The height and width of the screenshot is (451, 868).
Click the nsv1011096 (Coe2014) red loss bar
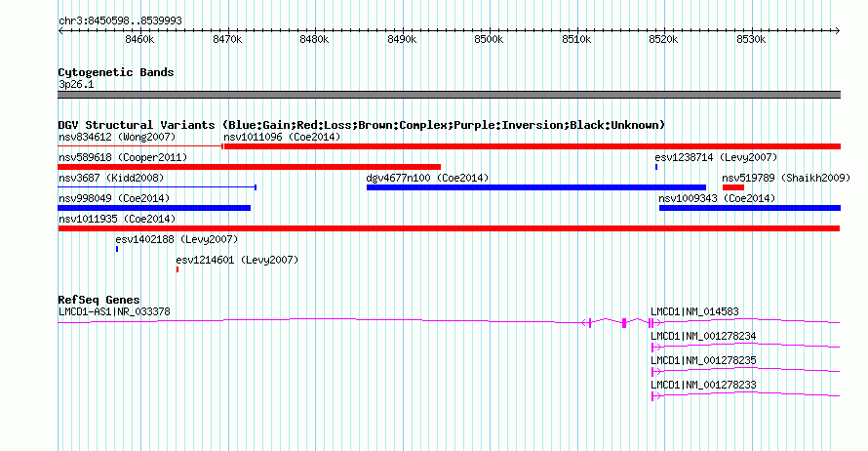[x=532, y=146]
